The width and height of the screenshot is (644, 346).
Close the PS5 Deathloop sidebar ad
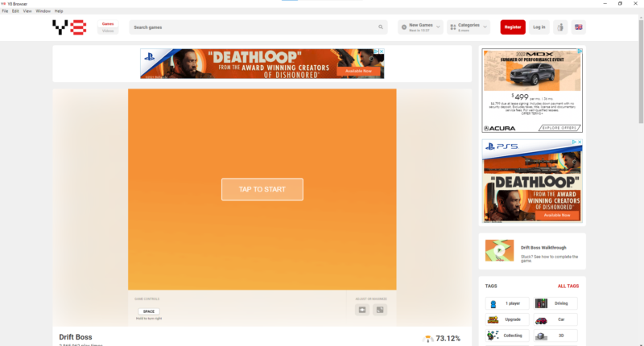click(x=580, y=142)
